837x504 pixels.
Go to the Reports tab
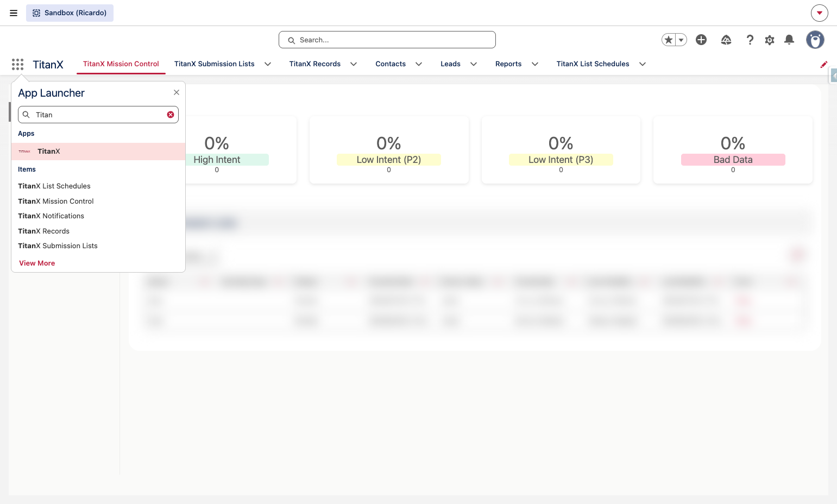point(508,64)
